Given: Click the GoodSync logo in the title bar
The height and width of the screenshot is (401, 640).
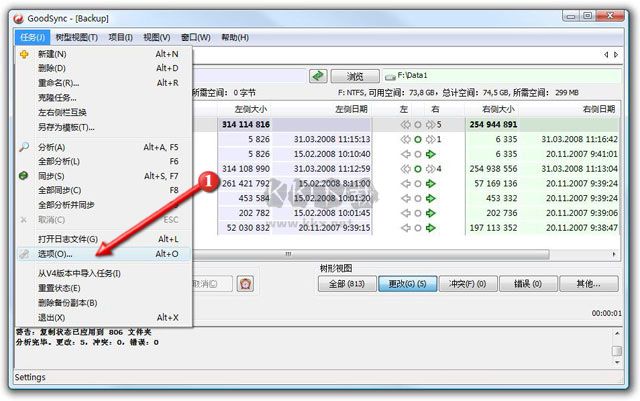Looking at the screenshot, I should [x=18, y=18].
